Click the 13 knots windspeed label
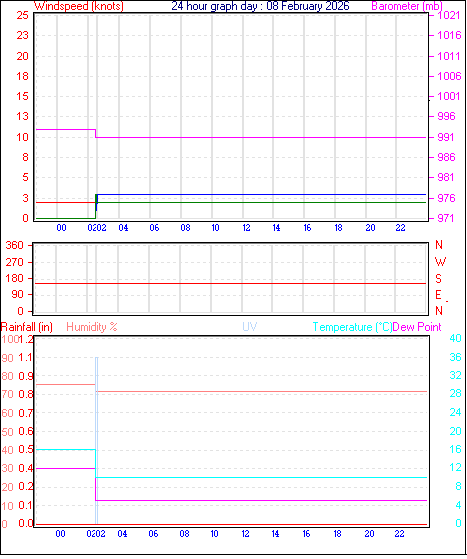The width and height of the screenshot is (467, 559). pos(22,116)
